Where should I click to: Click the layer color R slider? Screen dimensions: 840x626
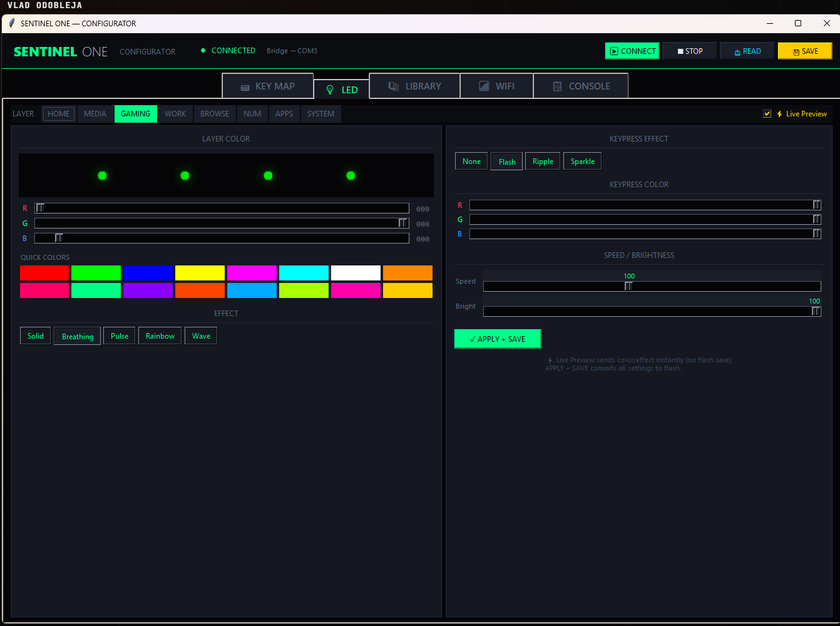coord(222,208)
